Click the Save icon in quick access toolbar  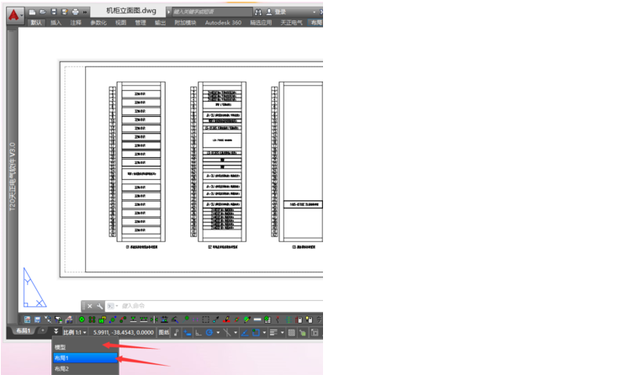coord(53,12)
